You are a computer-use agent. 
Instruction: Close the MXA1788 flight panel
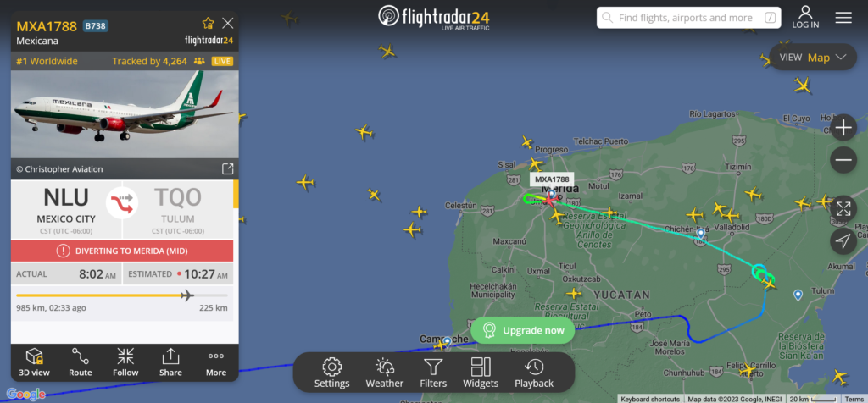227,23
